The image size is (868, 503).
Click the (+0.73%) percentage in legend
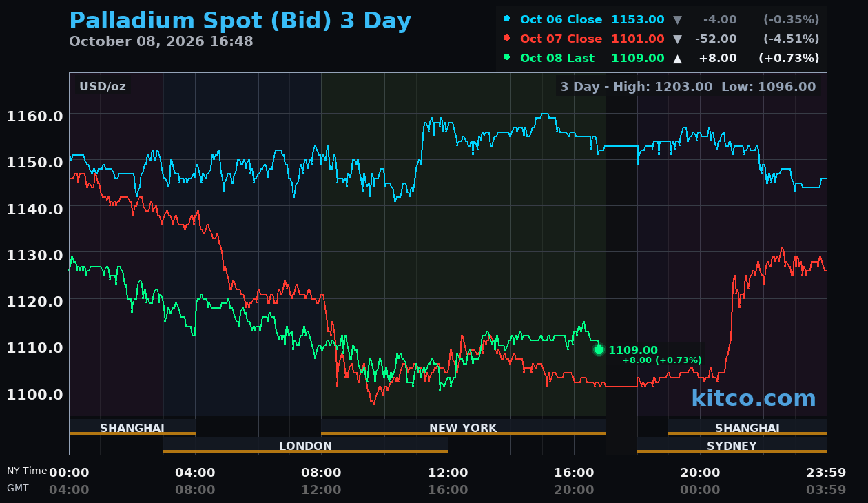[x=789, y=59]
